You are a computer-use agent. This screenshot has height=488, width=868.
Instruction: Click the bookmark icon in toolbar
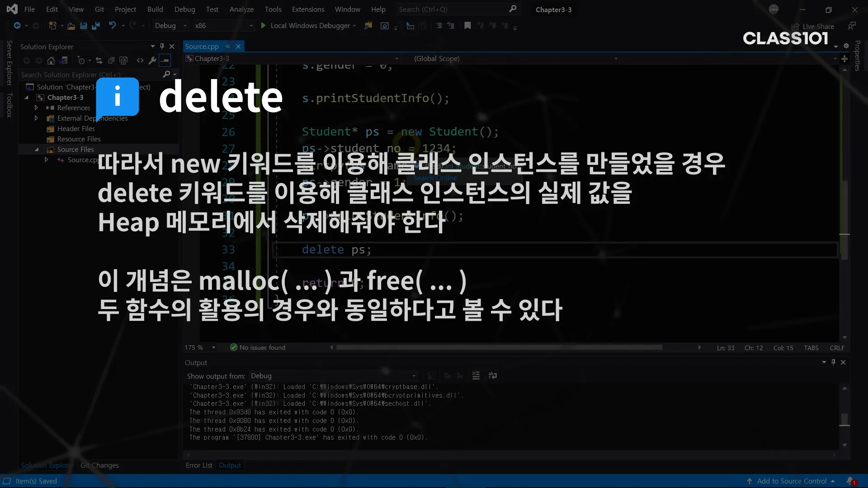(467, 26)
